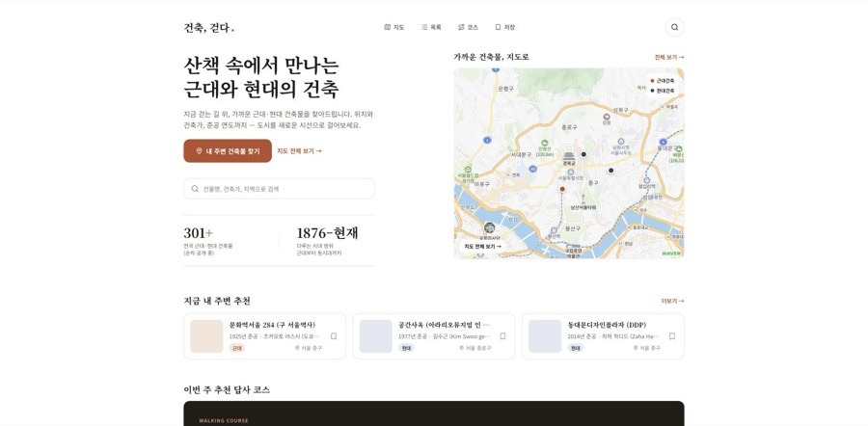Click the 현대건축 legend entry on the map
Screen dimensions: 868x426
tap(662, 91)
